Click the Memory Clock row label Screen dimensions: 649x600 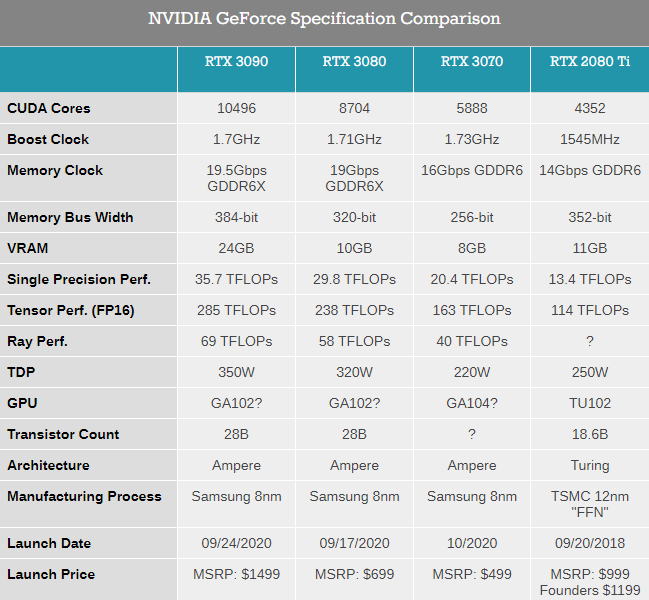(x=55, y=170)
